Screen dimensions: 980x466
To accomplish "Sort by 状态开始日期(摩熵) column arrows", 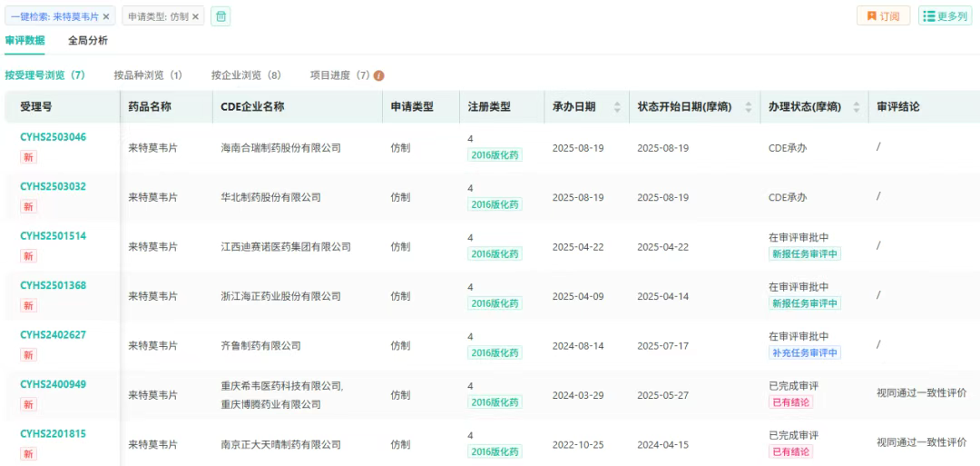I will point(749,107).
